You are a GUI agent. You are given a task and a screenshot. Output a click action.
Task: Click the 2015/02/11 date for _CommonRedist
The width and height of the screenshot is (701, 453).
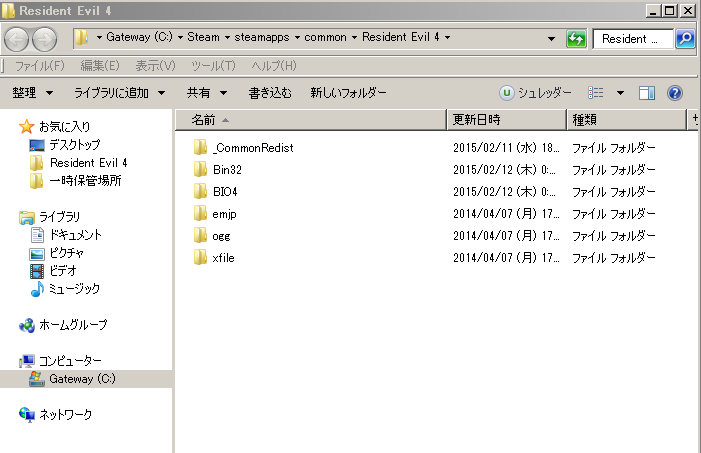506,148
